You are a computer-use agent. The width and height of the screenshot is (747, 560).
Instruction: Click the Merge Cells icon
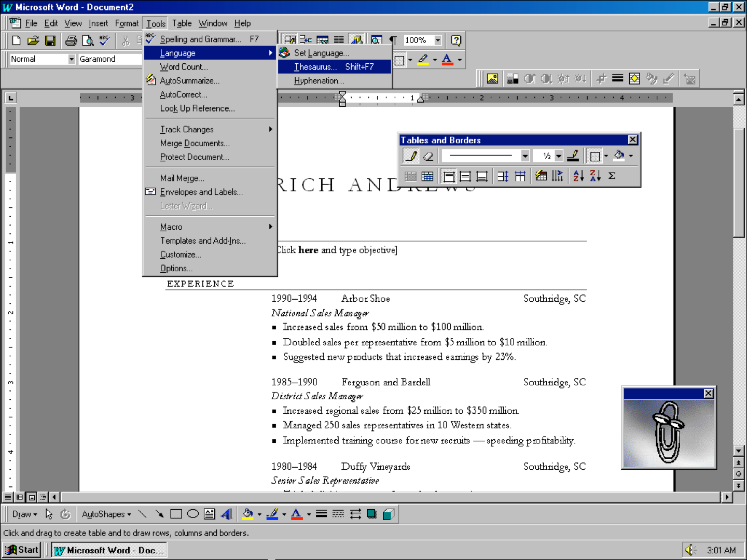pos(410,176)
